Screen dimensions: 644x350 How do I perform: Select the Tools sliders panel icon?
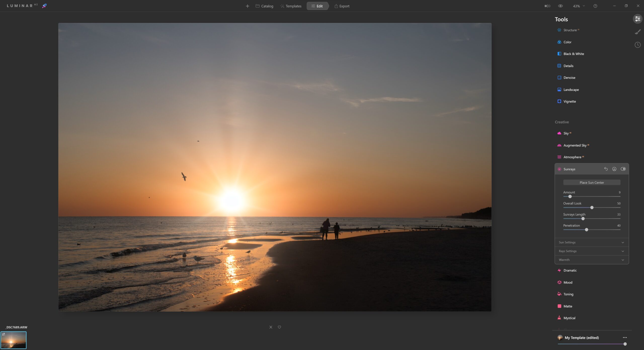point(637,19)
